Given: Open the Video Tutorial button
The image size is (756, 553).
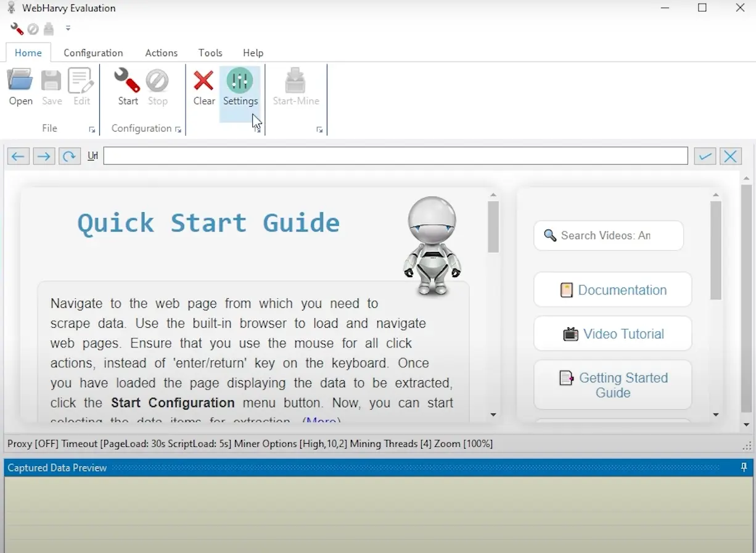Looking at the screenshot, I should (x=612, y=334).
